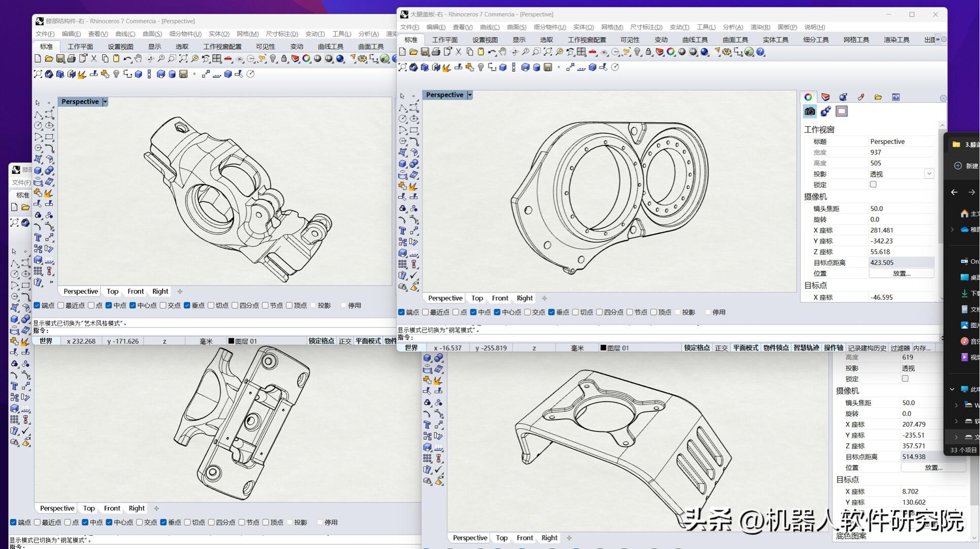Screen dimensions: 980x549
Task: Switch to the 实体工具 toolbar tab
Action: click(x=775, y=40)
